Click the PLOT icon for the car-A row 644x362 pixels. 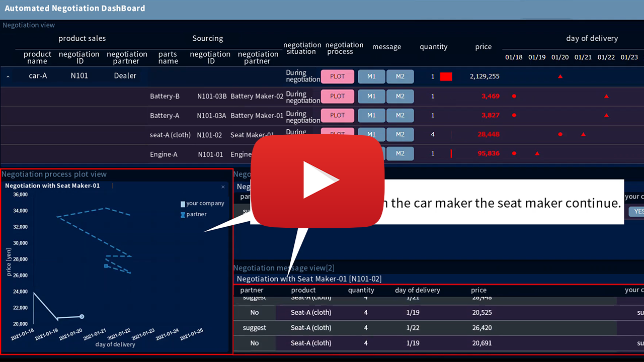coord(337,76)
